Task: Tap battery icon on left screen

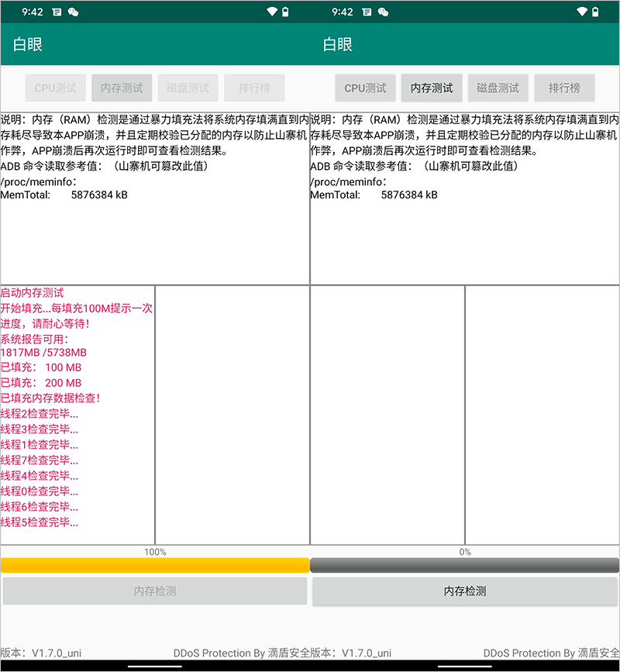Action: 286,12
